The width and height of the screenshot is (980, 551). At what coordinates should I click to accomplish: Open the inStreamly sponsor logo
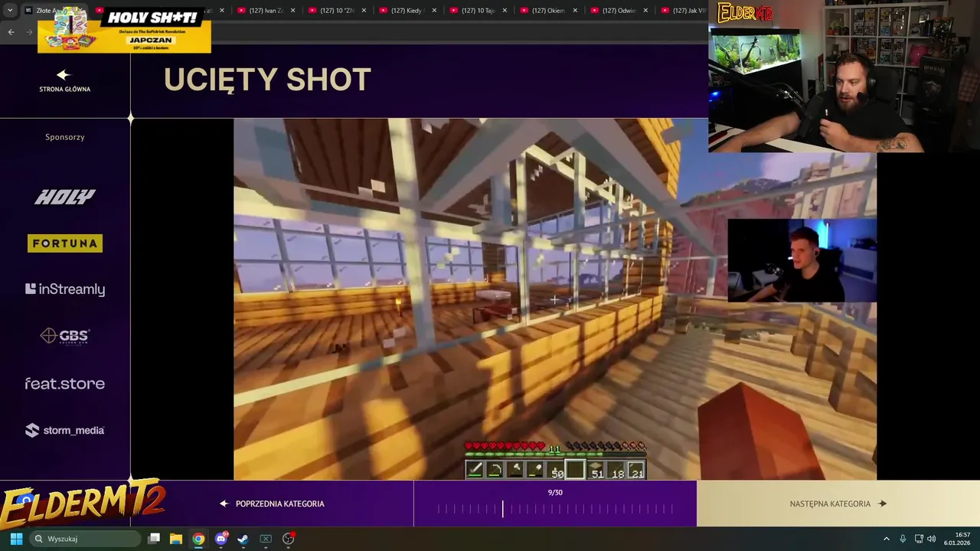click(x=65, y=289)
